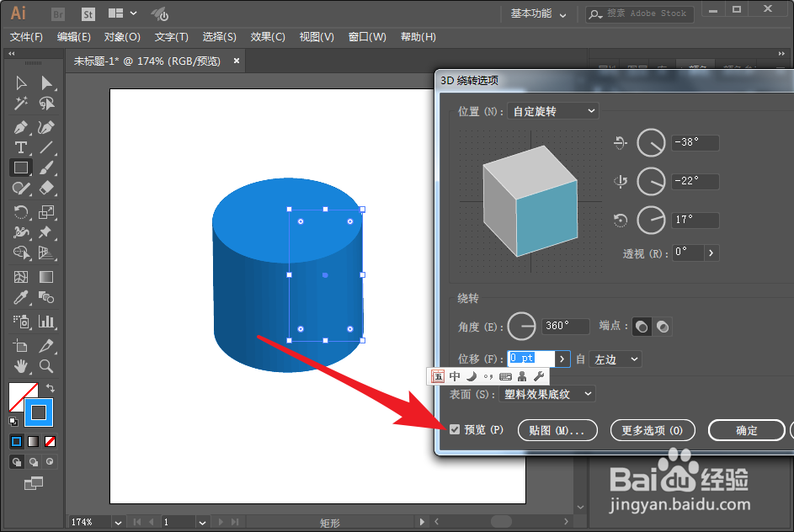Choose the Gradient tool

point(46,277)
